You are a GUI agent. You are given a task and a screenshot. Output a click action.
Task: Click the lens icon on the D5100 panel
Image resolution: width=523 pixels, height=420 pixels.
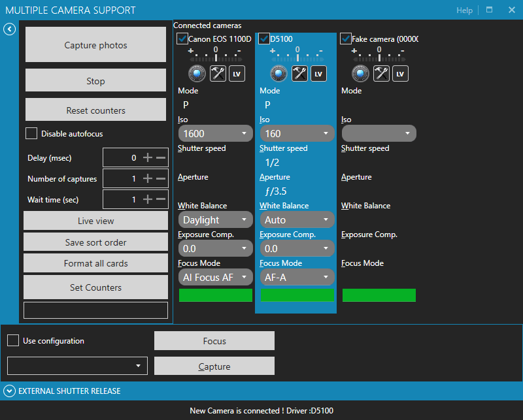(x=278, y=73)
